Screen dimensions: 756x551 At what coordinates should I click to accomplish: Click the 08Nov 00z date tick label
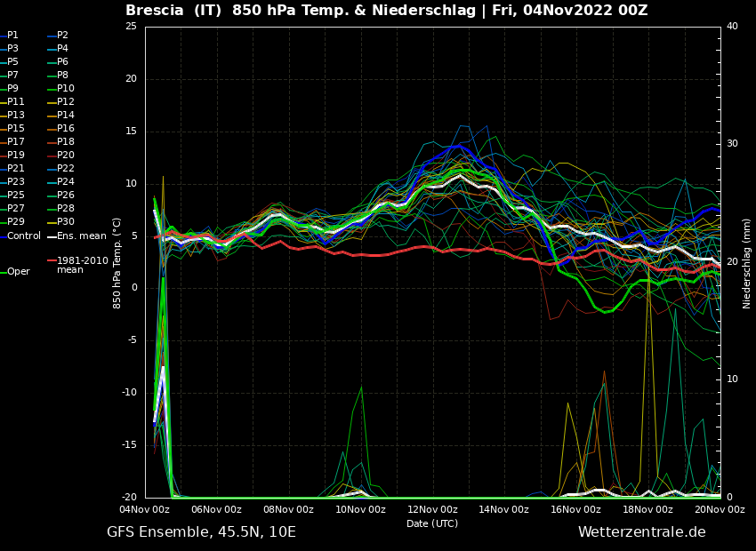[289, 509]
